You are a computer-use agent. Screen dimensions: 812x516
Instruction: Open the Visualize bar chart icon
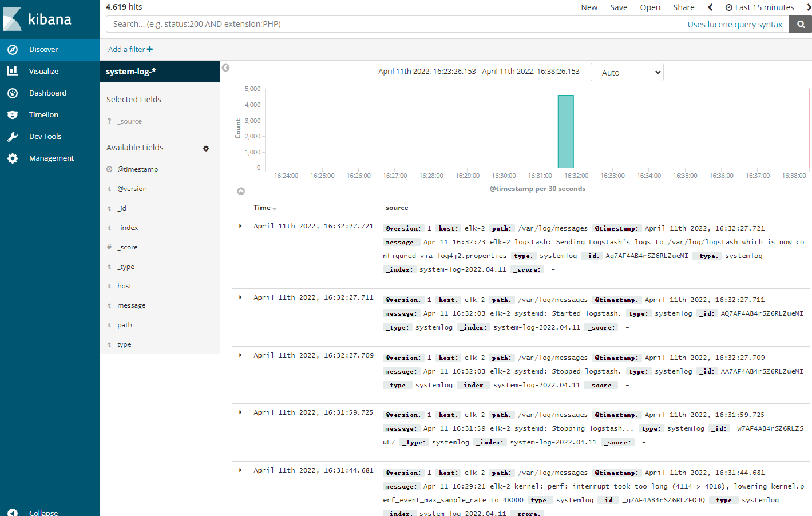click(13, 71)
